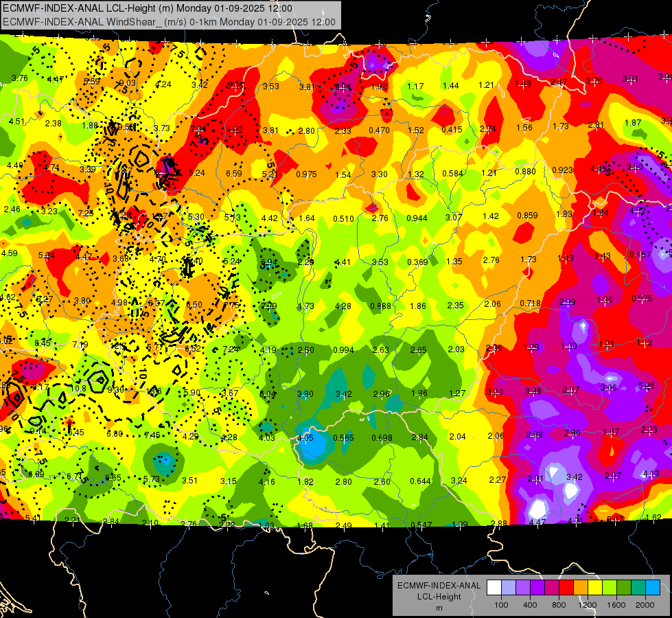The width and height of the screenshot is (672, 618).
Task: Click the wind shear value 5.73
Action: [x=151, y=479]
